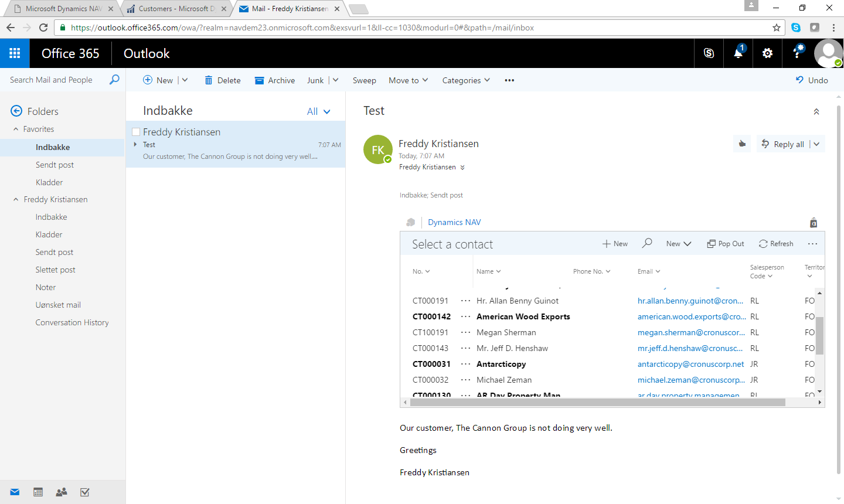Select the Freddy Kristiansen message checkbox
The width and height of the screenshot is (844, 504).
[136, 132]
